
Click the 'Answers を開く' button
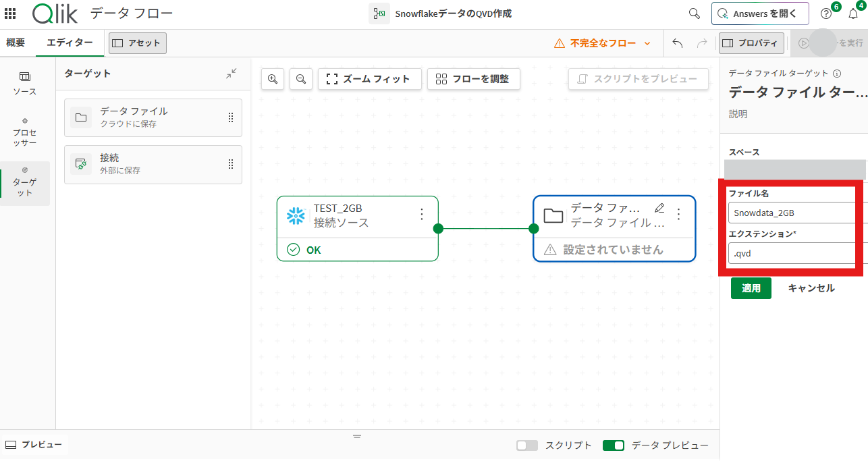click(759, 13)
